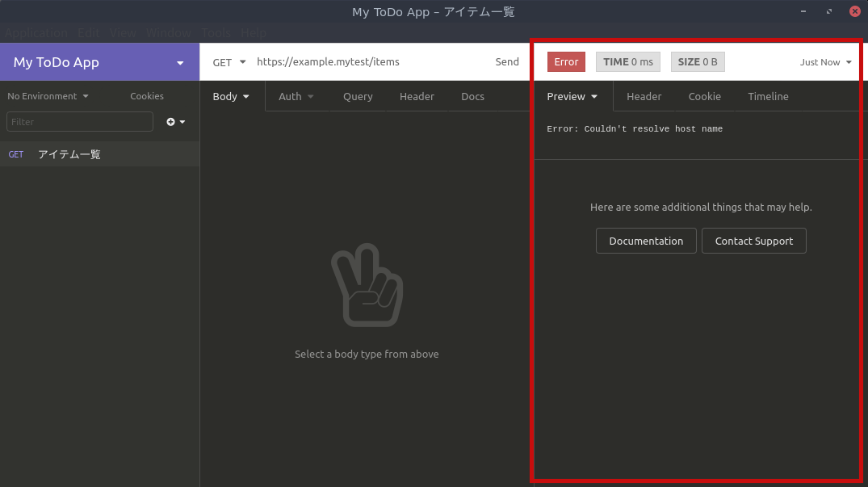Switch to the Auth tab
868x487 pixels.
[x=296, y=97]
